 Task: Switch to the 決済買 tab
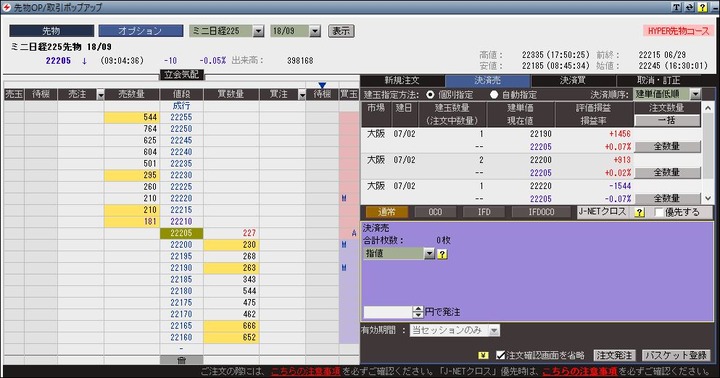pyautogui.click(x=573, y=80)
